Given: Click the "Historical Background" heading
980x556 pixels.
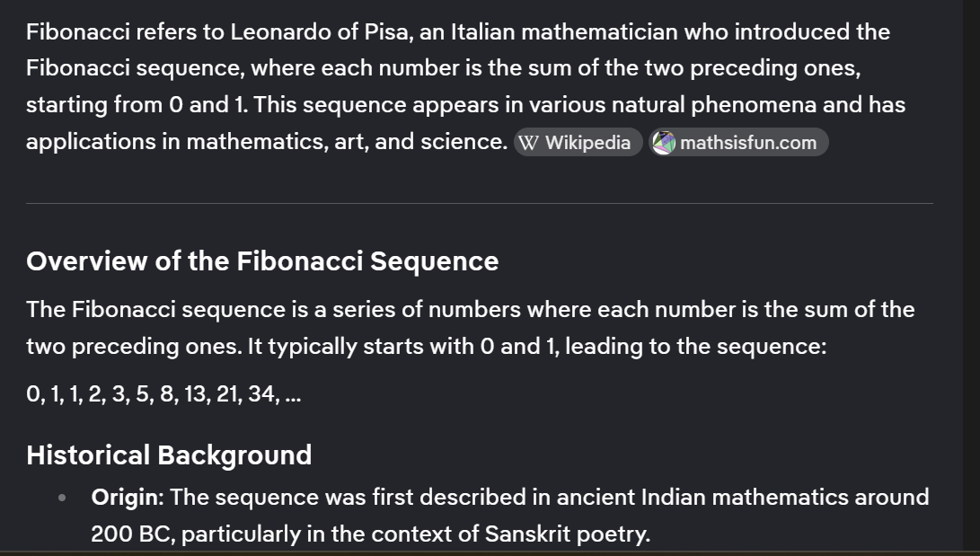Looking at the screenshot, I should [169, 455].
